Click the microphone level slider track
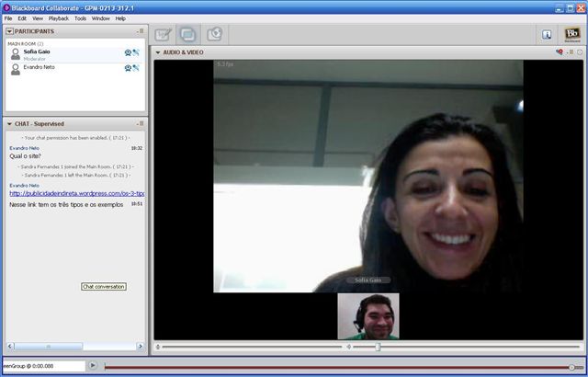The height and width of the screenshot is (377, 588). [x=252, y=347]
